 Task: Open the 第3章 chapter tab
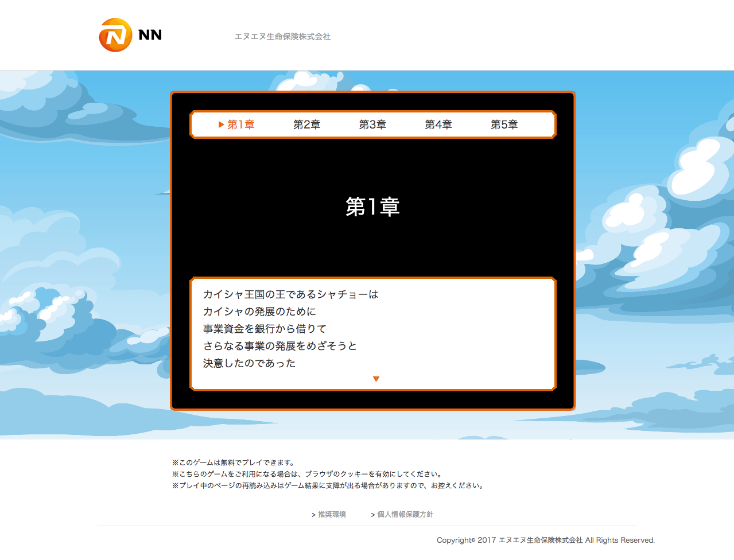point(372,125)
